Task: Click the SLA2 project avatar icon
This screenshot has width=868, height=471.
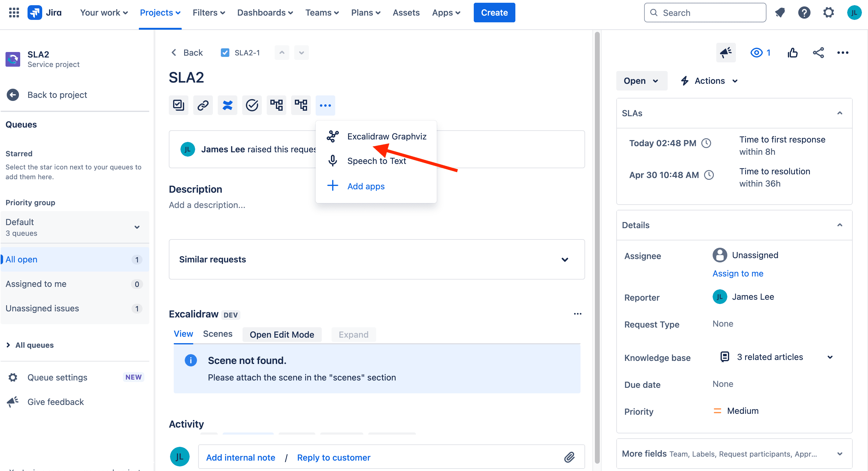Action: click(13, 59)
